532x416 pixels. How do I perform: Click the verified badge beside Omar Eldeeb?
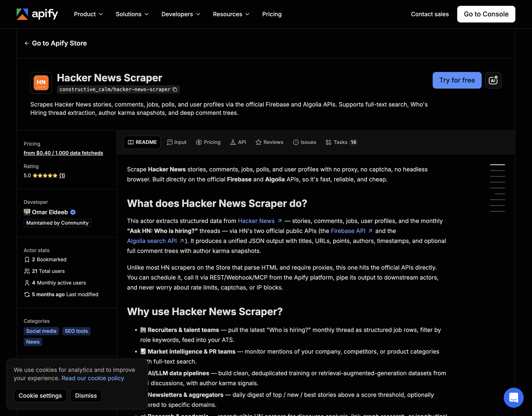click(73, 212)
